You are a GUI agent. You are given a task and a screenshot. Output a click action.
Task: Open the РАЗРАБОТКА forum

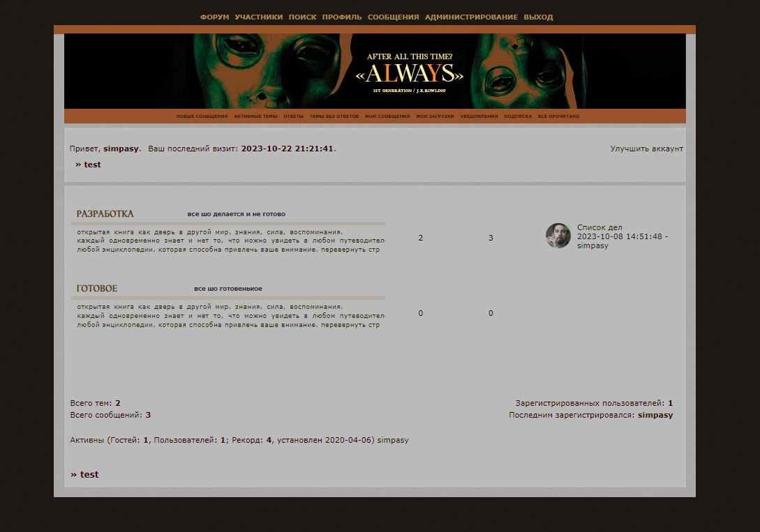coord(105,214)
